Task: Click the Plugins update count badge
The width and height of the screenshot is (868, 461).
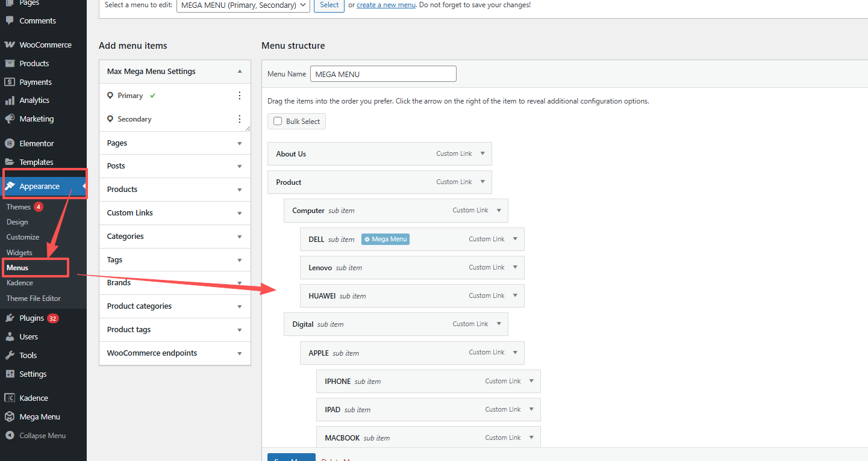Action: point(53,318)
